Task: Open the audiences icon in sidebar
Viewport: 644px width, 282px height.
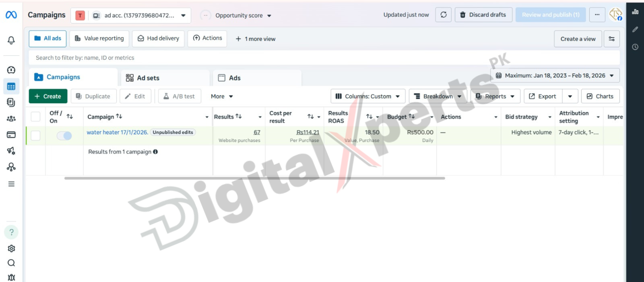Action: coord(11,118)
